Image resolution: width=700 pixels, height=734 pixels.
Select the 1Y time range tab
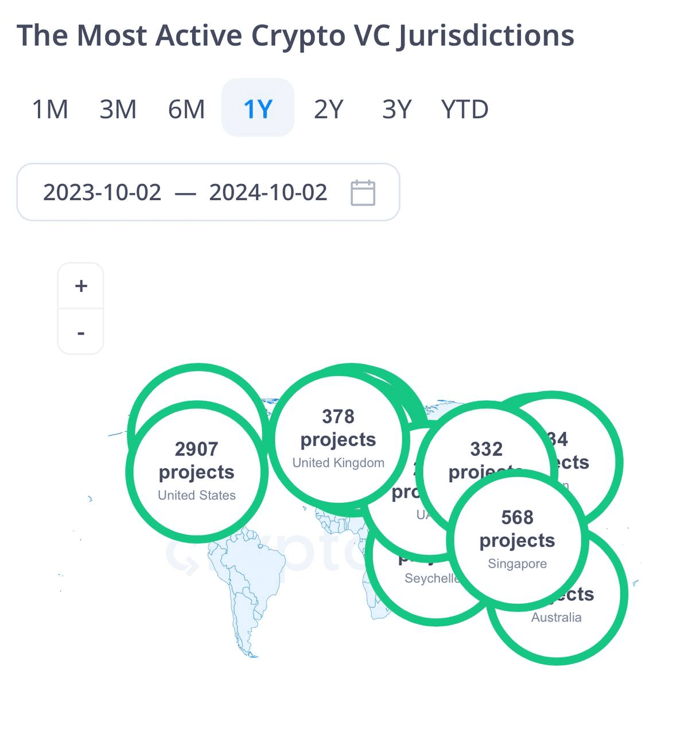(258, 108)
